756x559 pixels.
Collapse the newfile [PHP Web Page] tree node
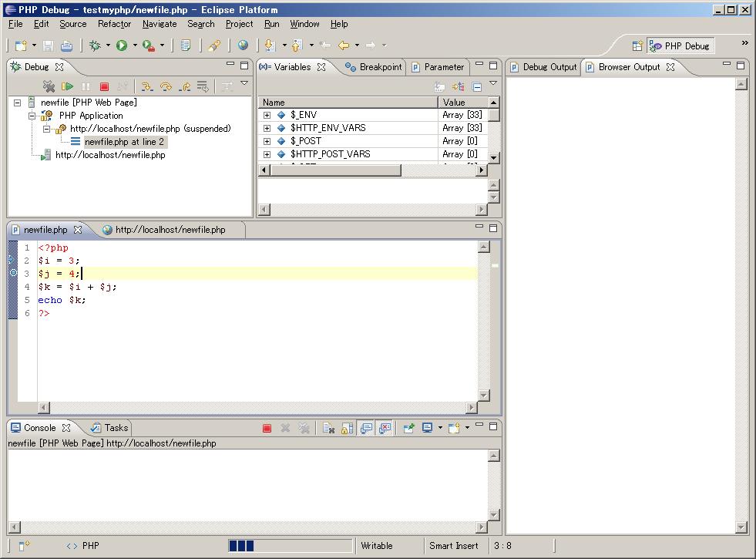click(17, 103)
